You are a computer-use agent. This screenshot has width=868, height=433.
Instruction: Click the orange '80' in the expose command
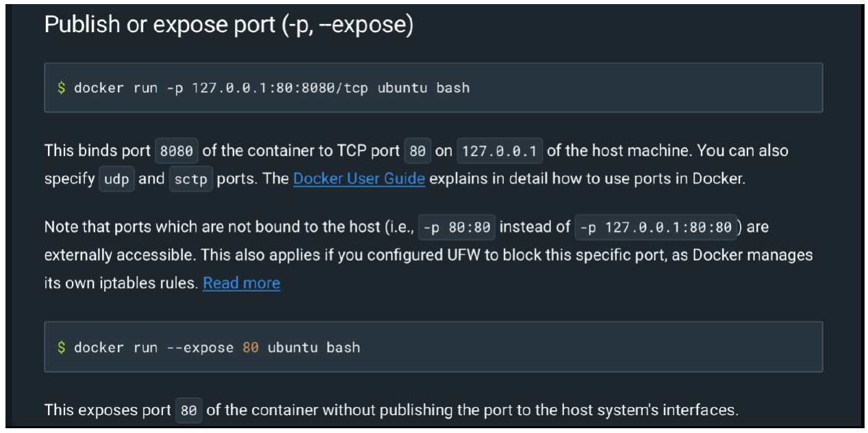click(x=251, y=347)
